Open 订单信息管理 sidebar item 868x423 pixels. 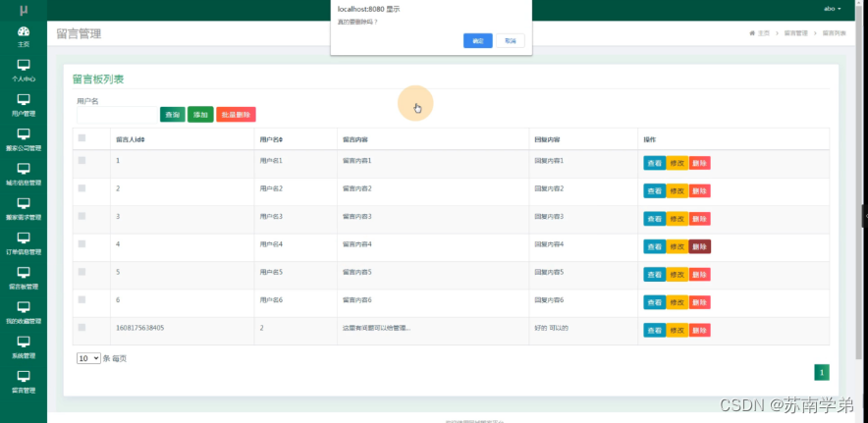[x=24, y=243]
